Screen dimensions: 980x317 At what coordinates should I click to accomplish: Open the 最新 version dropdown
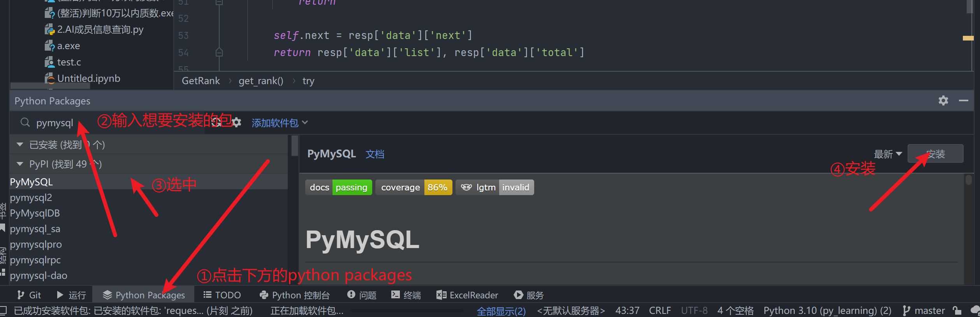click(888, 154)
